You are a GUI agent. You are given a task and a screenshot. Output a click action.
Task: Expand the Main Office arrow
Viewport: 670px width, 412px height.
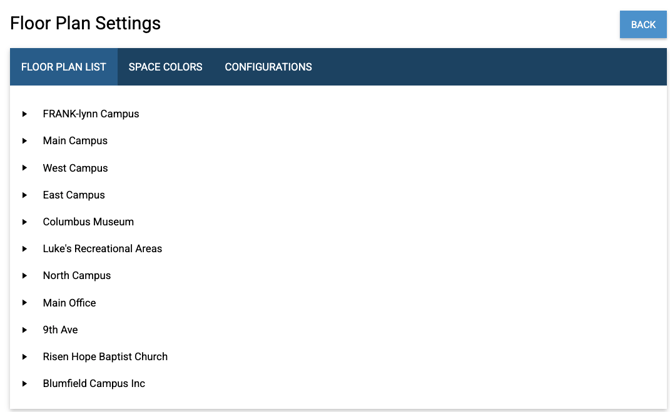tap(25, 303)
